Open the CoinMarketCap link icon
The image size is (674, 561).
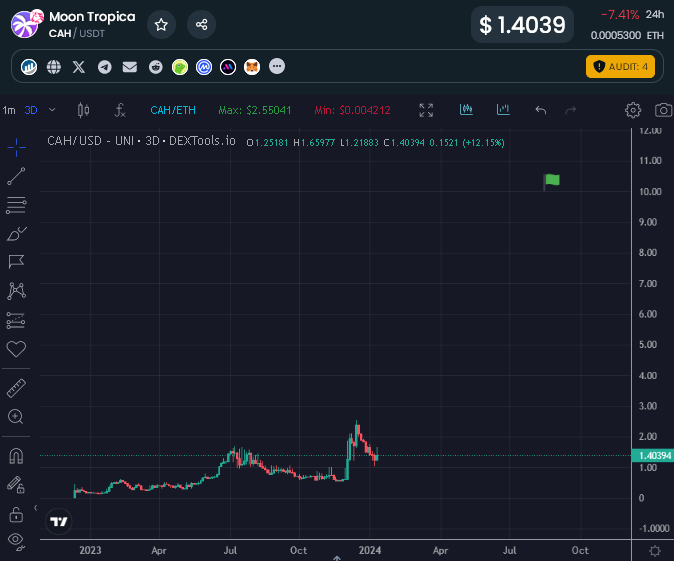(x=204, y=67)
